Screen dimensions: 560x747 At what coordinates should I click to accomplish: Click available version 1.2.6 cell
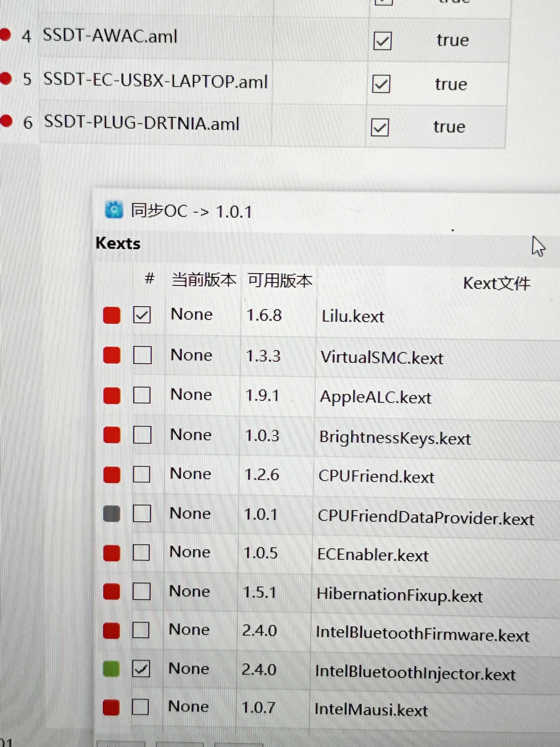(262, 475)
